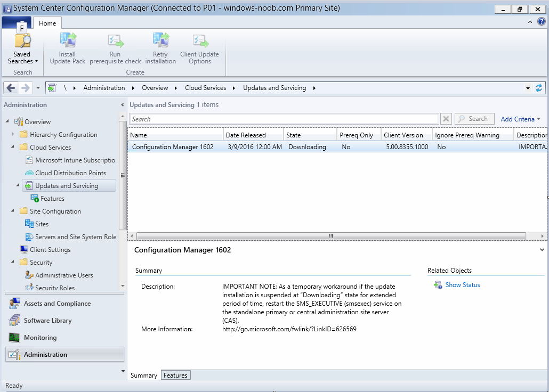Switch to Features details tab

(x=176, y=375)
